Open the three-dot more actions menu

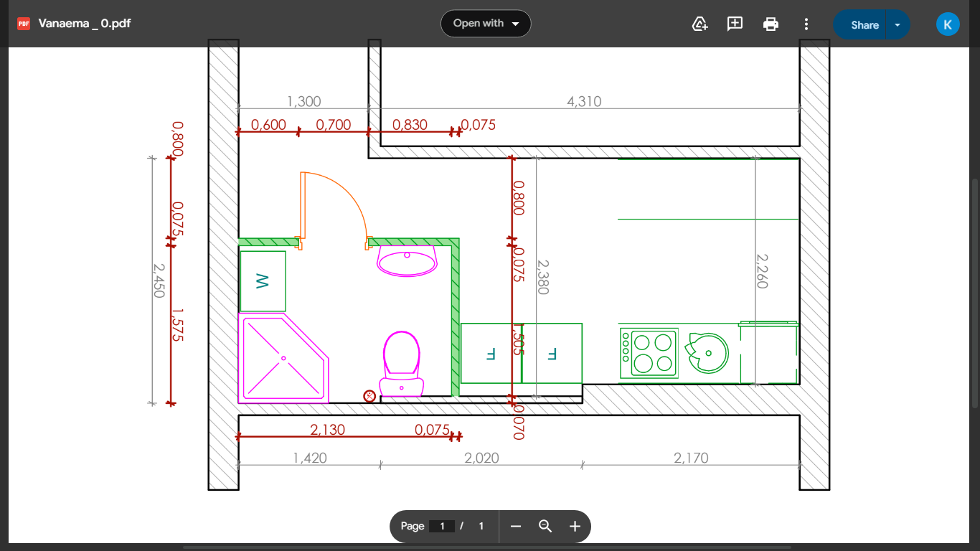[x=806, y=24]
